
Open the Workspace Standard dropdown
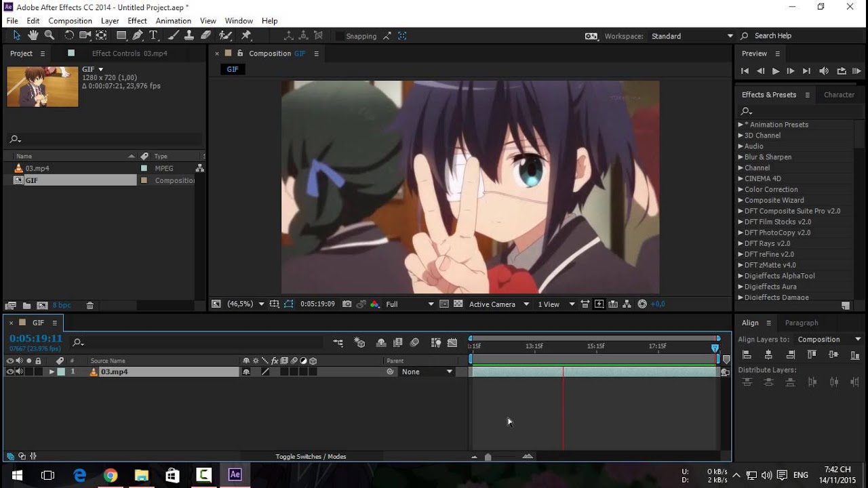(x=692, y=36)
